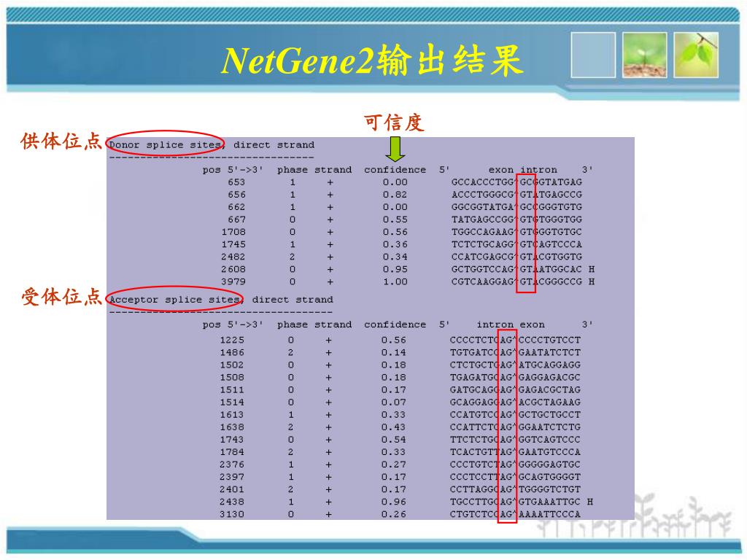Click donor position 1745
The image size is (747, 560).
[x=233, y=244]
